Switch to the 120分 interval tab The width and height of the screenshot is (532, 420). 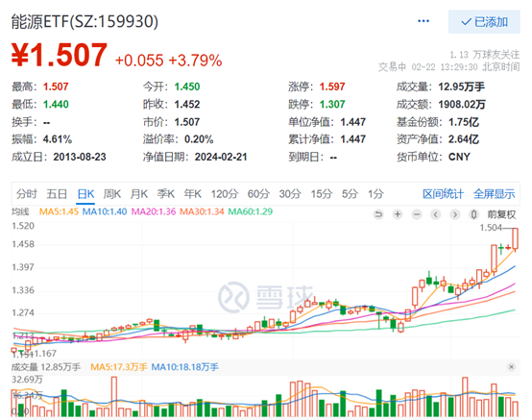[225, 194]
